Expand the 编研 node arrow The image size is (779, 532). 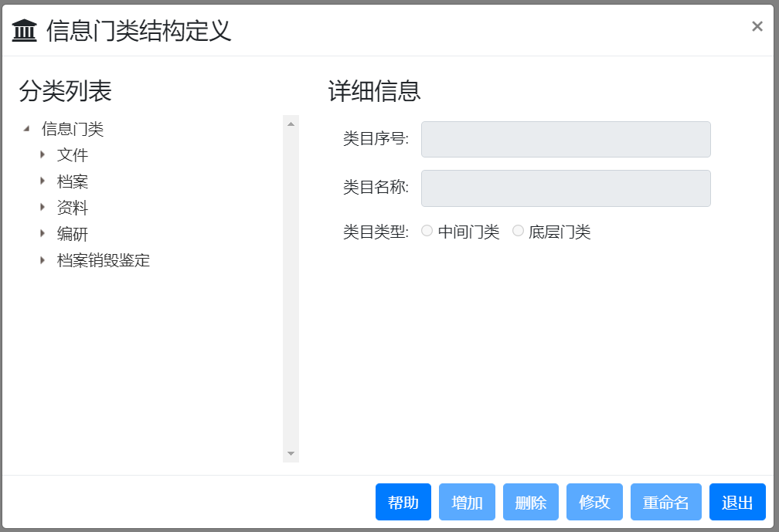[x=43, y=234]
